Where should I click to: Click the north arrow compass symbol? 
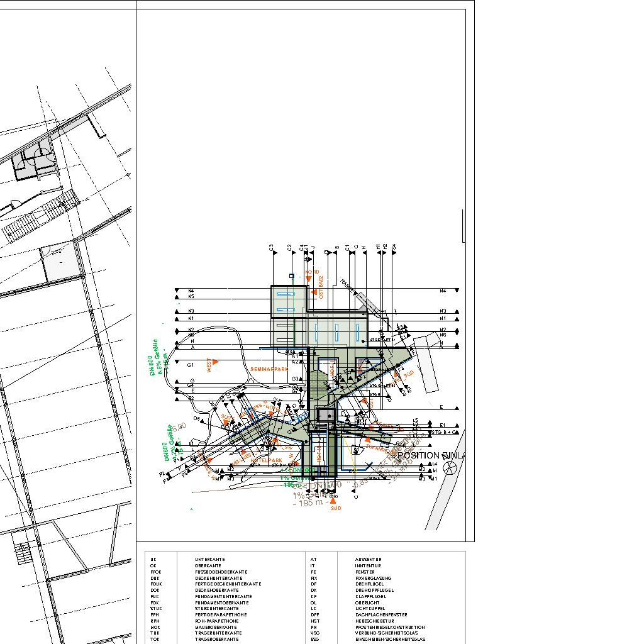pyautogui.click(x=450, y=467)
